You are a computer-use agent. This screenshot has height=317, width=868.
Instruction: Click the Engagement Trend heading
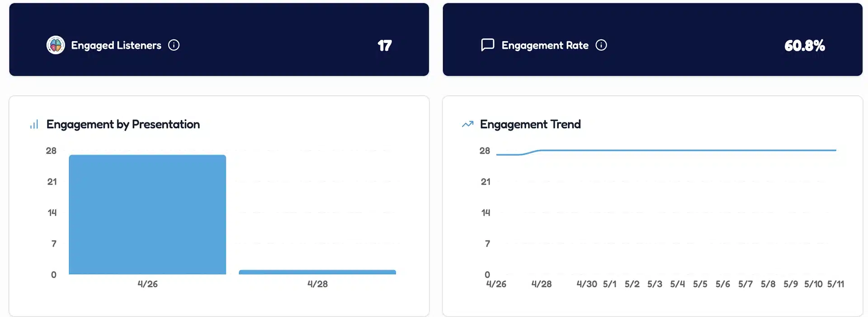coord(530,124)
